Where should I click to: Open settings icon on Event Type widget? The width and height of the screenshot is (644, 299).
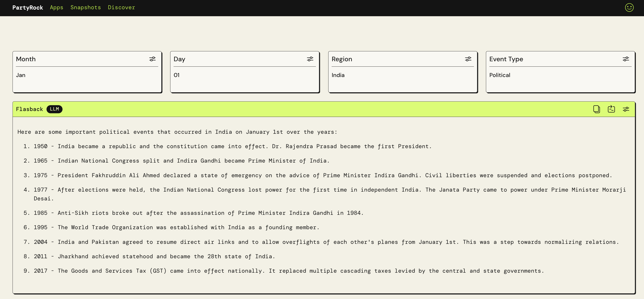(x=626, y=59)
